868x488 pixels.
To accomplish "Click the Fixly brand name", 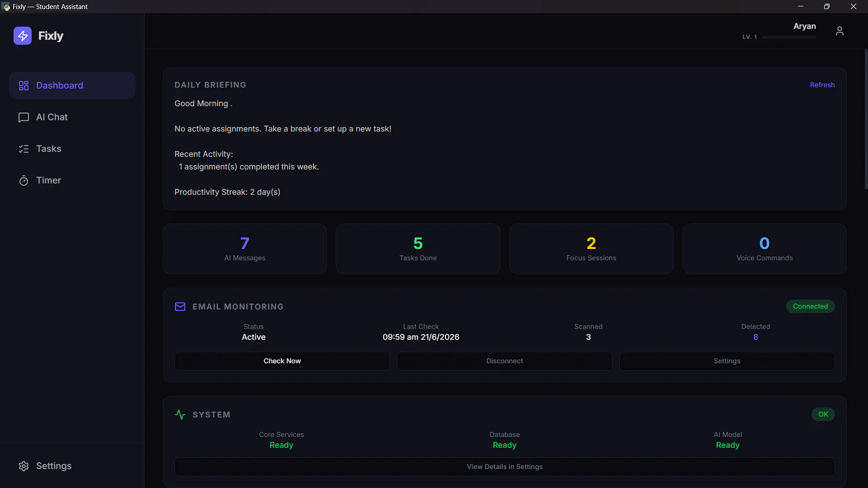I will click(x=51, y=36).
